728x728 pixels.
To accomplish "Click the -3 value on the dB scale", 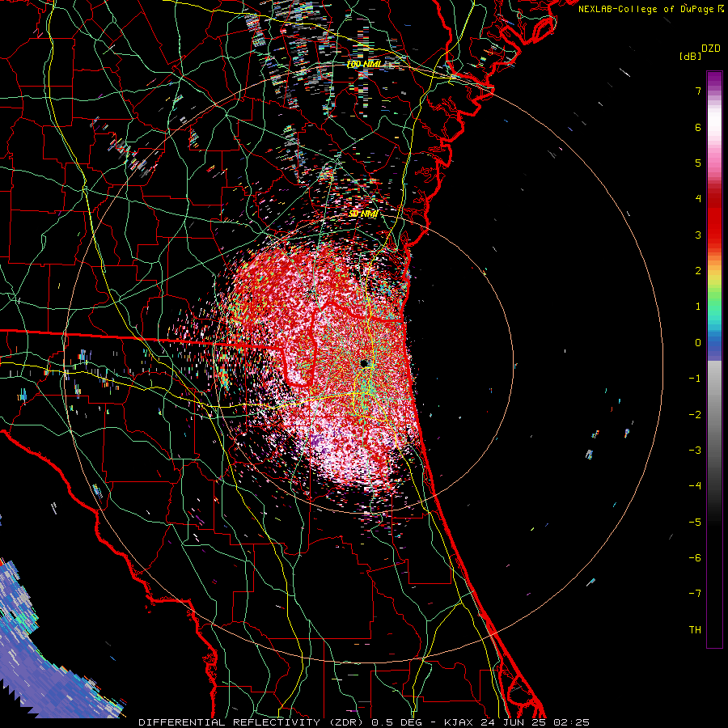I will coord(695,451).
